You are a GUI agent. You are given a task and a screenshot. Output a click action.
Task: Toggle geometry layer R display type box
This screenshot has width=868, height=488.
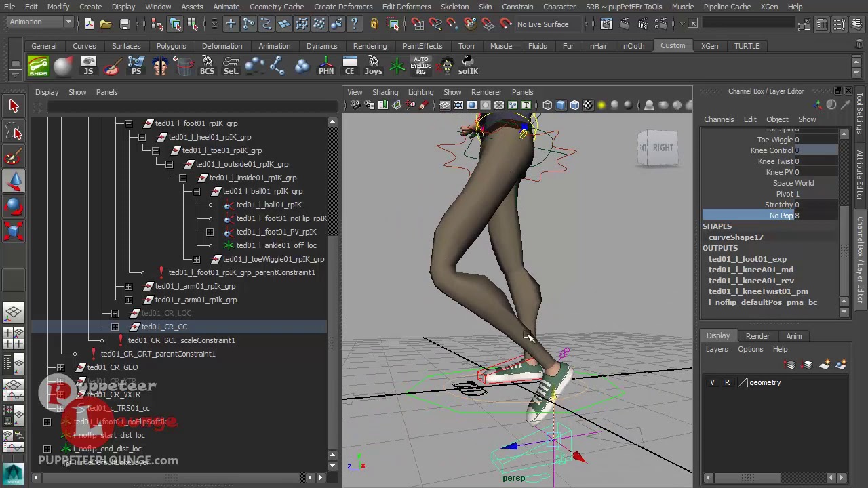pyautogui.click(x=727, y=382)
